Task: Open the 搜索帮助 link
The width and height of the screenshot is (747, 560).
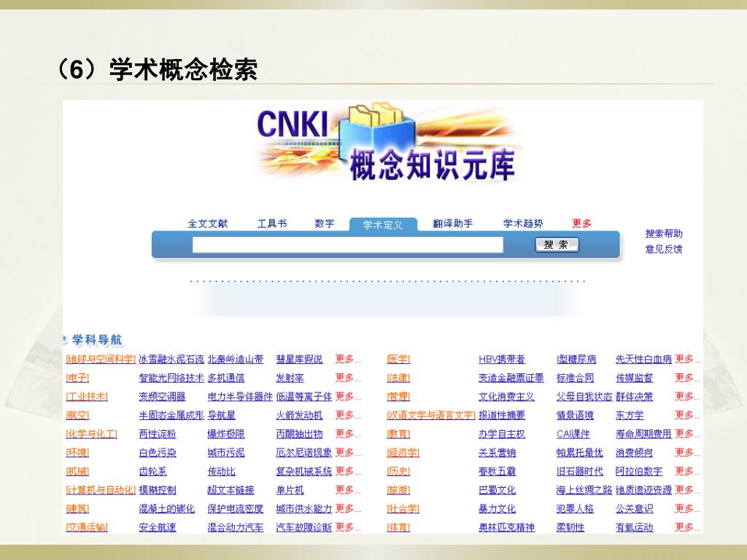Action: (664, 234)
